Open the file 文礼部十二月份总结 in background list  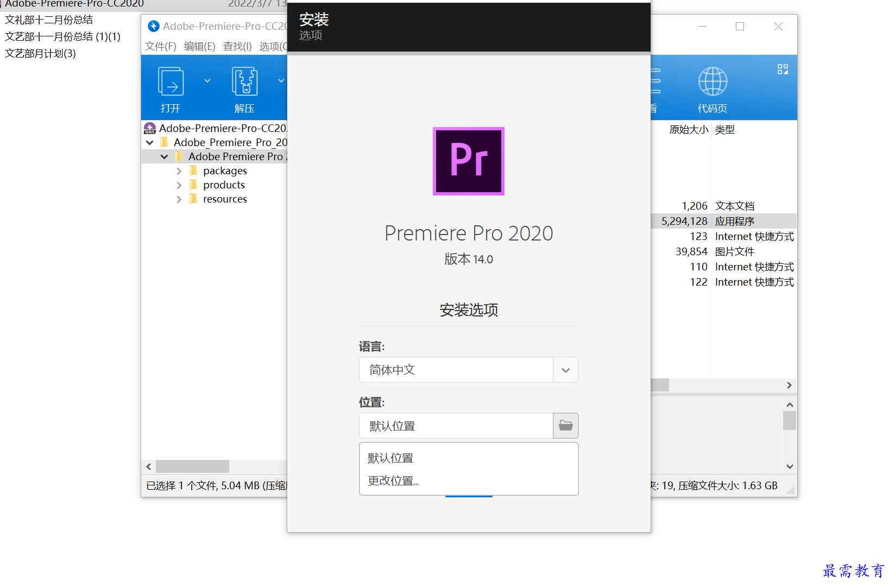(49, 20)
